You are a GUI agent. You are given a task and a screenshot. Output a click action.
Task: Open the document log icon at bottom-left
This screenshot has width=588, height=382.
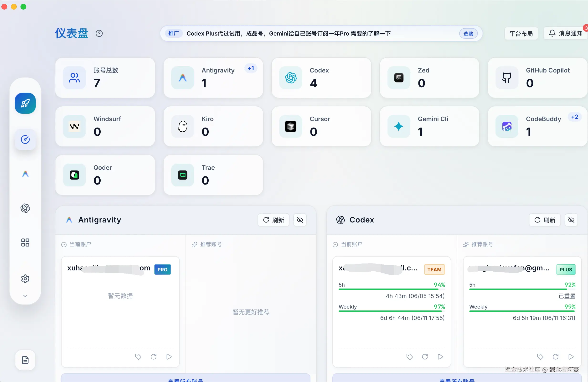25,360
